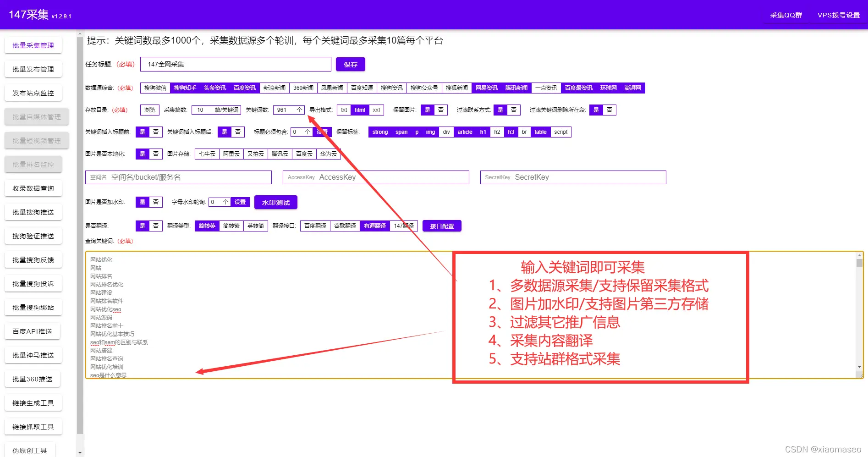Select 阿里云 for image storage
The height and width of the screenshot is (457, 868).
(231, 154)
